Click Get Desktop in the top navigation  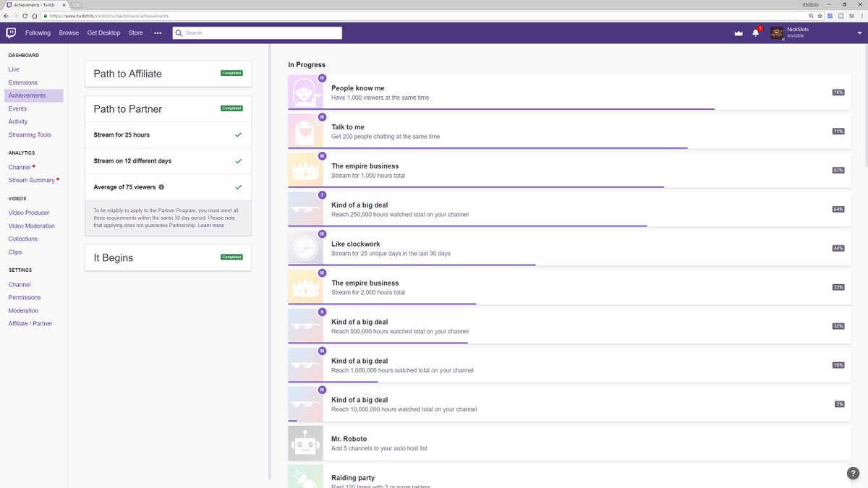[x=103, y=33]
